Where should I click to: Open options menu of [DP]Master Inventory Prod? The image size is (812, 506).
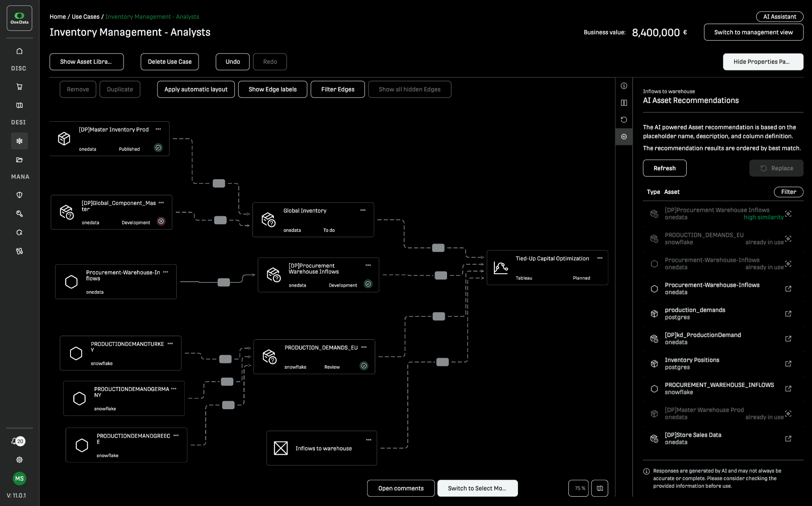pyautogui.click(x=158, y=129)
